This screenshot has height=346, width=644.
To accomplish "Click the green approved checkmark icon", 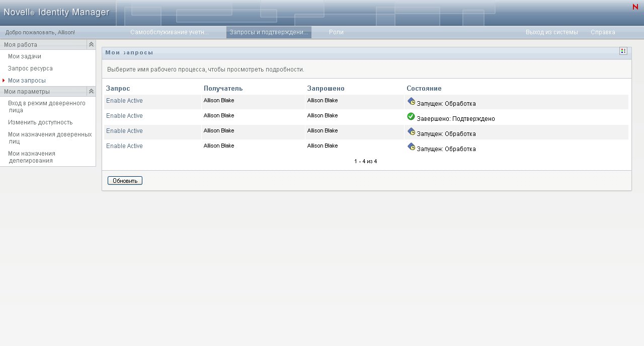I will [x=411, y=117].
